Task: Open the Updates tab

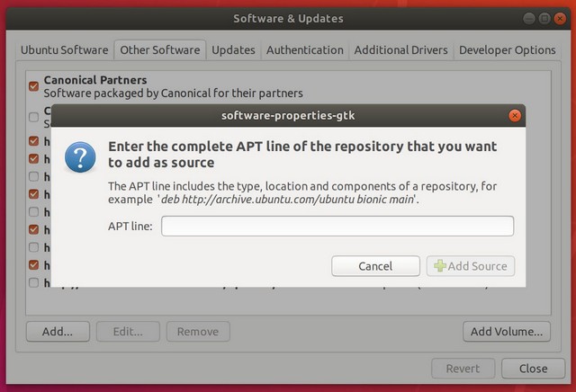Action: pos(233,50)
